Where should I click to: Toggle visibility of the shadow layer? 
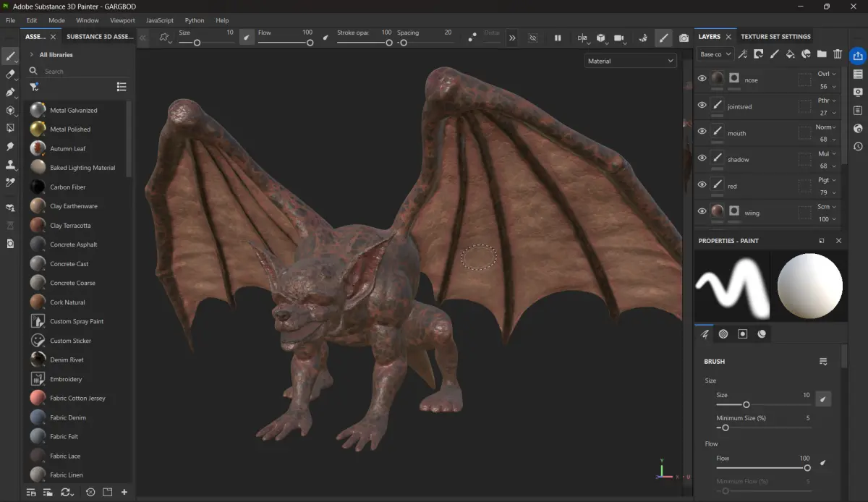point(702,158)
